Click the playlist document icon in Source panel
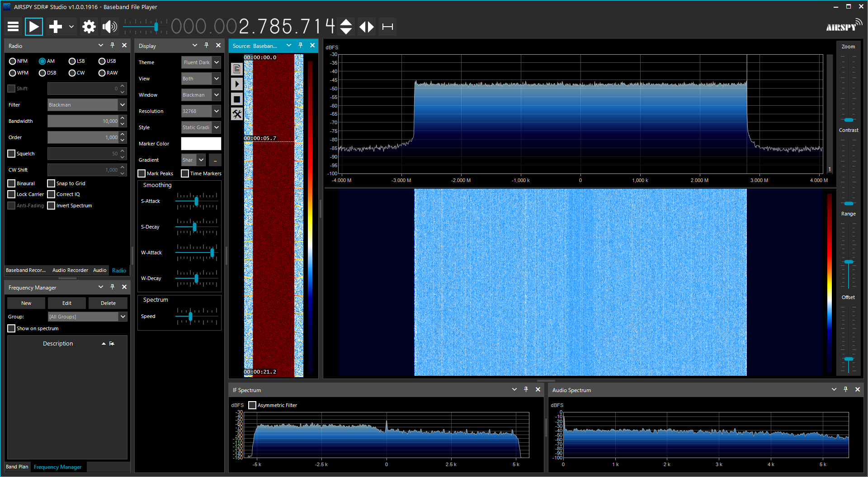Viewport: 868px width, 477px height. tap(237, 69)
